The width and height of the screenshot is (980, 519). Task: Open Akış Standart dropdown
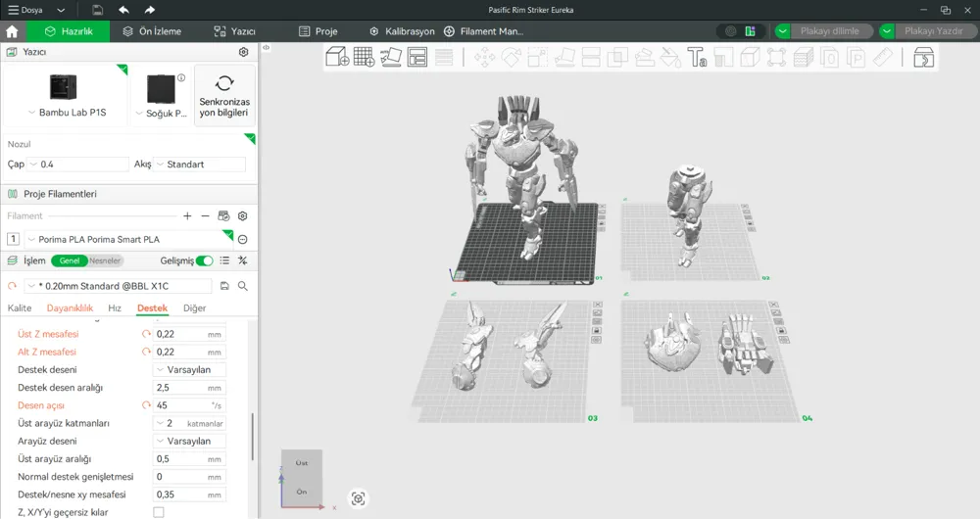199,165
